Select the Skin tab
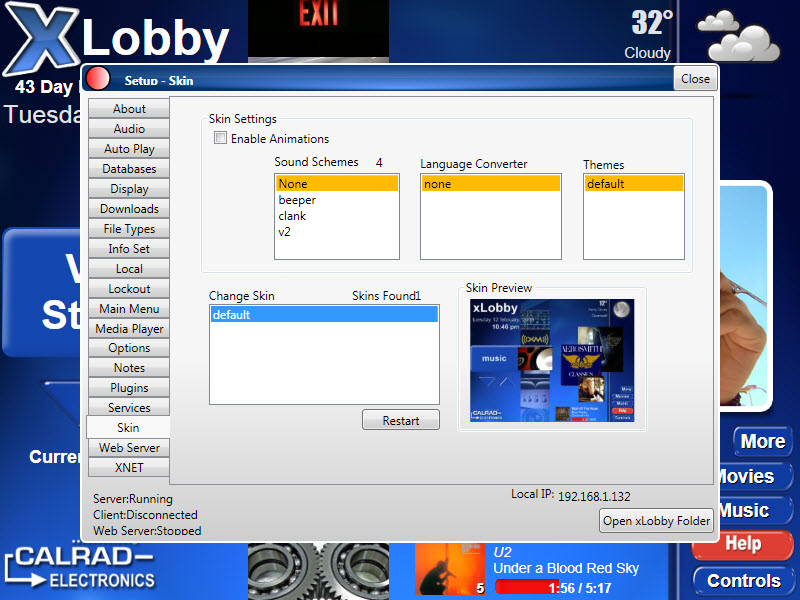The height and width of the screenshot is (600, 800). [128, 428]
